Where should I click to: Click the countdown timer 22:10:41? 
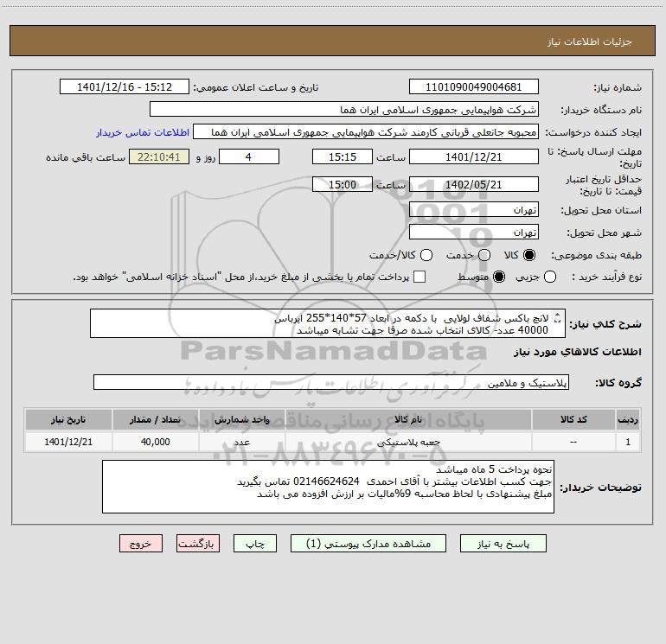click(x=159, y=156)
